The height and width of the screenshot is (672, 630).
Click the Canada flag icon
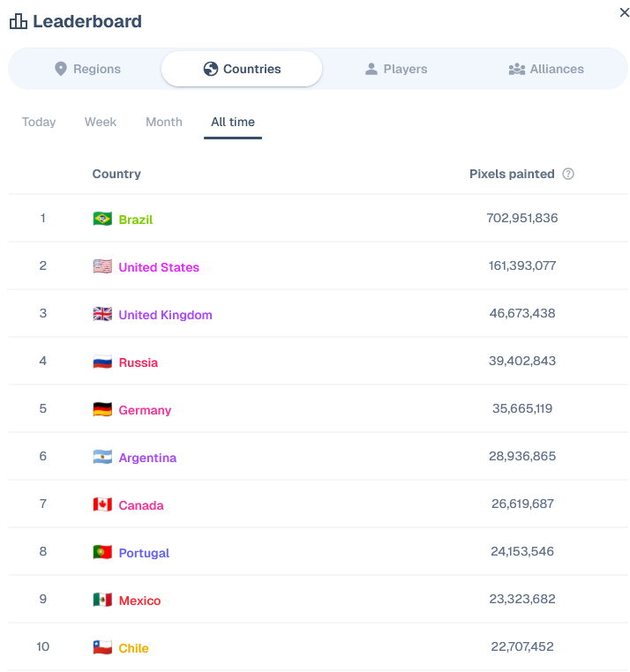[102, 504]
